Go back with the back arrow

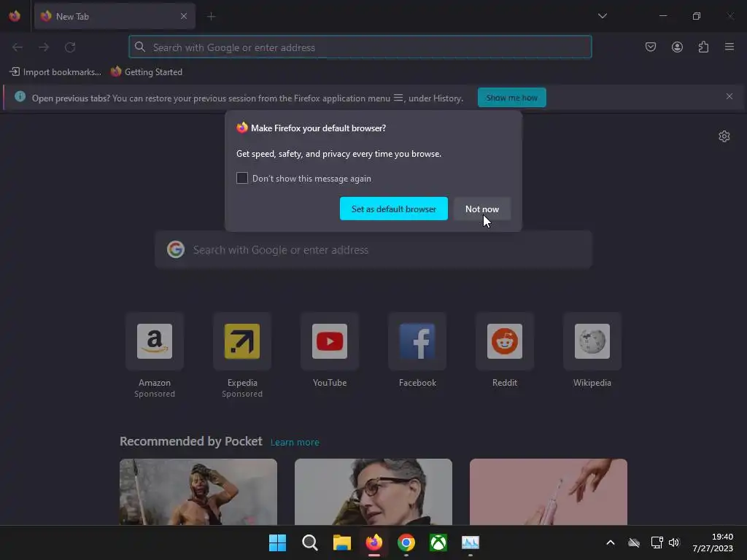pos(18,47)
